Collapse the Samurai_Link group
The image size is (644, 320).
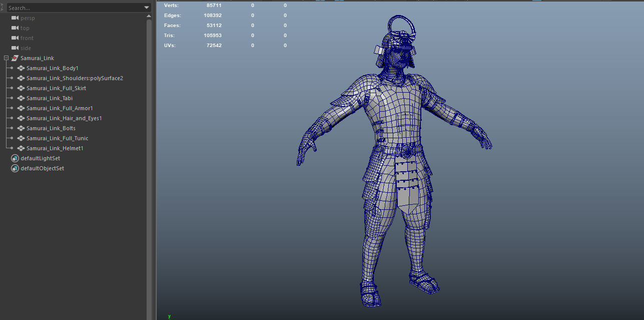(6, 58)
